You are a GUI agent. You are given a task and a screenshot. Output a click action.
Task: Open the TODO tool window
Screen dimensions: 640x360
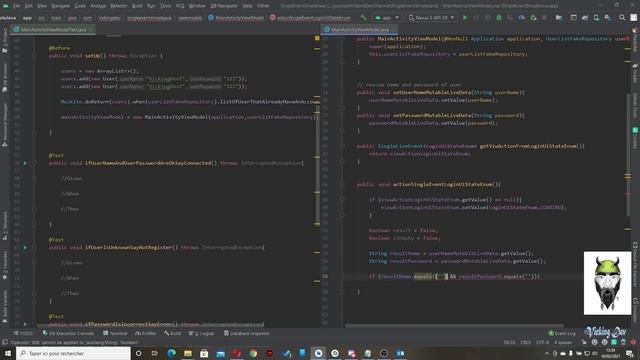pyautogui.click(x=23, y=333)
